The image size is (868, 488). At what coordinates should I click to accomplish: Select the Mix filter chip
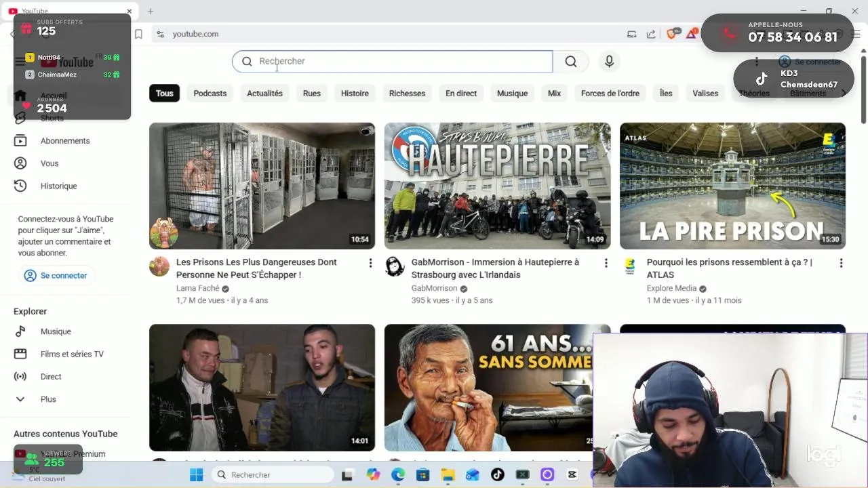(554, 94)
